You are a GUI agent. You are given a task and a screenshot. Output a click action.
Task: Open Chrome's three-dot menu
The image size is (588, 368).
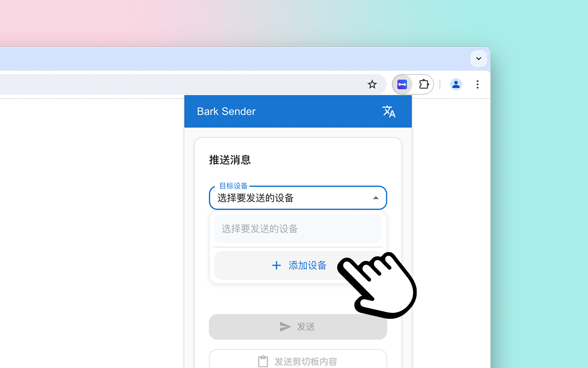[478, 85]
